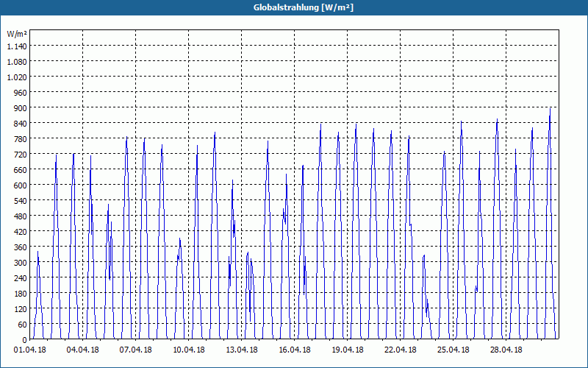Click the 22.04.18 date label
This screenshot has width=588, height=368.
coord(400,350)
